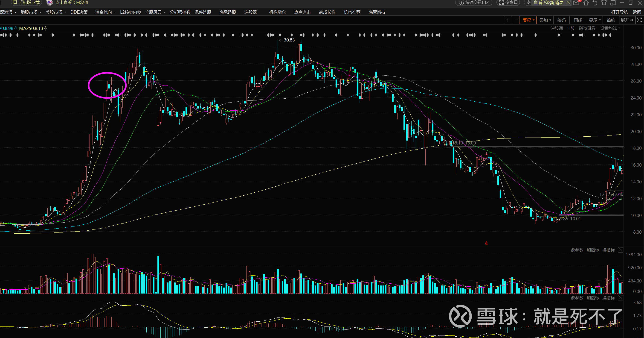Toggle the 简约 simple view
644x338 pixels.
coord(611,20)
